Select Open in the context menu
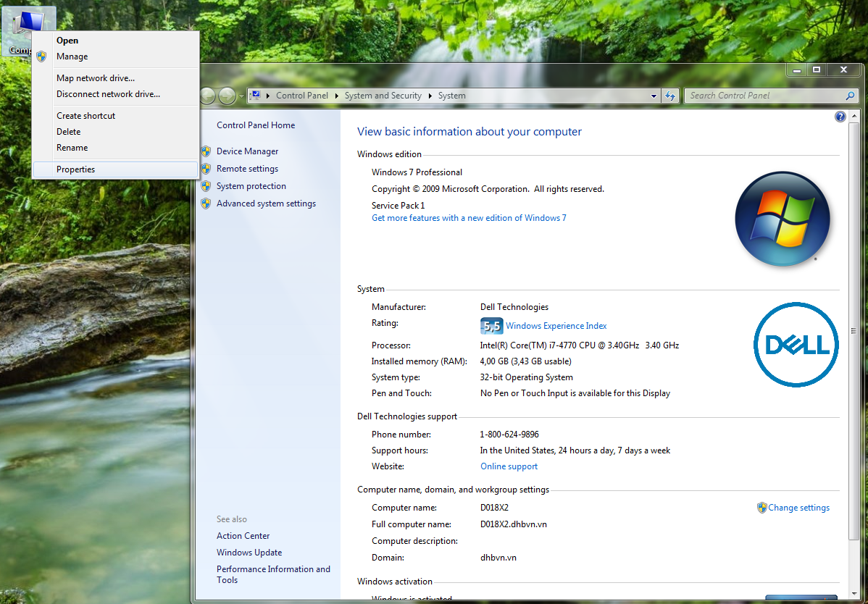This screenshot has height=604, width=868. pos(115,41)
